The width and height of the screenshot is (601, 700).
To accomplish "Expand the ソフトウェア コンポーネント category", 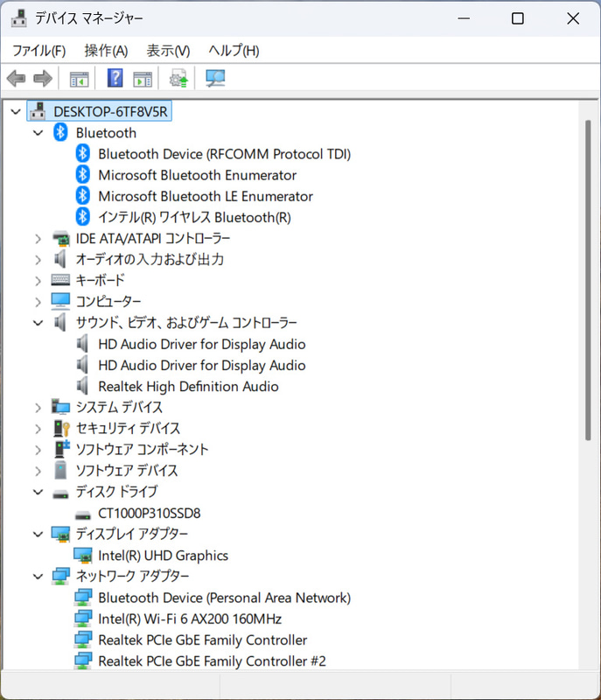I will click(x=38, y=450).
